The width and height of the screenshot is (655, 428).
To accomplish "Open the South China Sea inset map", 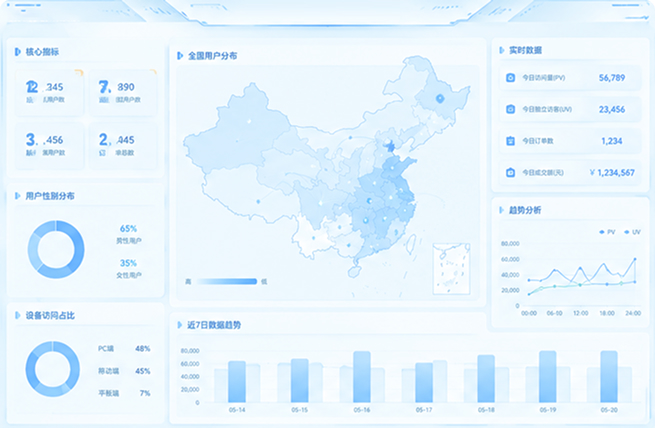I will (452, 269).
